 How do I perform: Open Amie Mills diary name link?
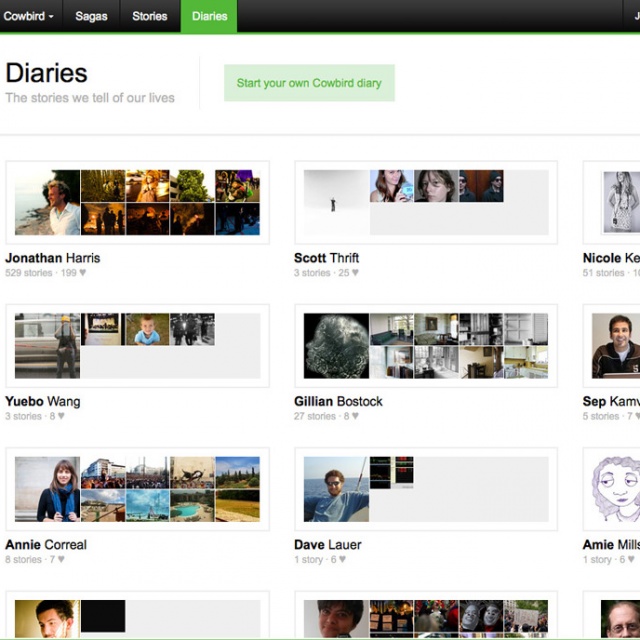(x=611, y=544)
